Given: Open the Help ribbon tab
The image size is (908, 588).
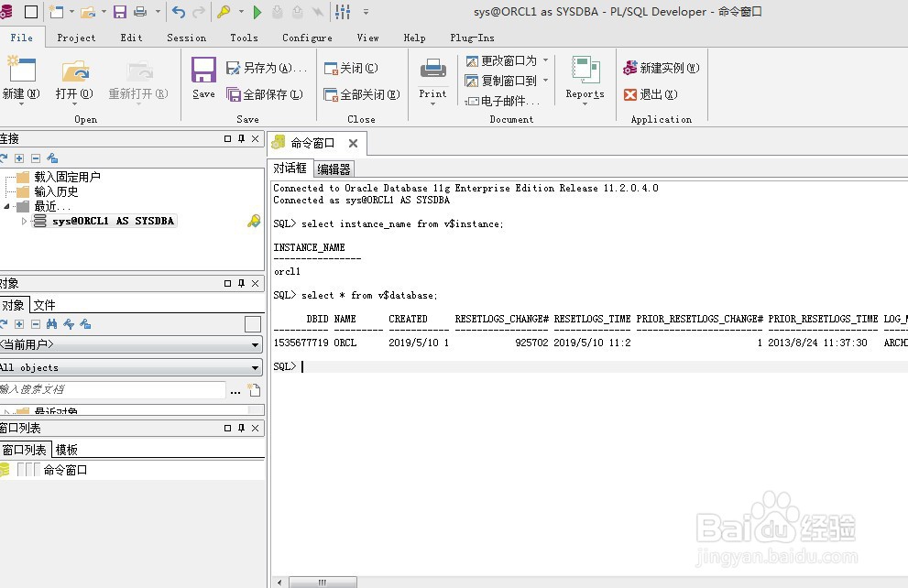Looking at the screenshot, I should click(x=415, y=38).
